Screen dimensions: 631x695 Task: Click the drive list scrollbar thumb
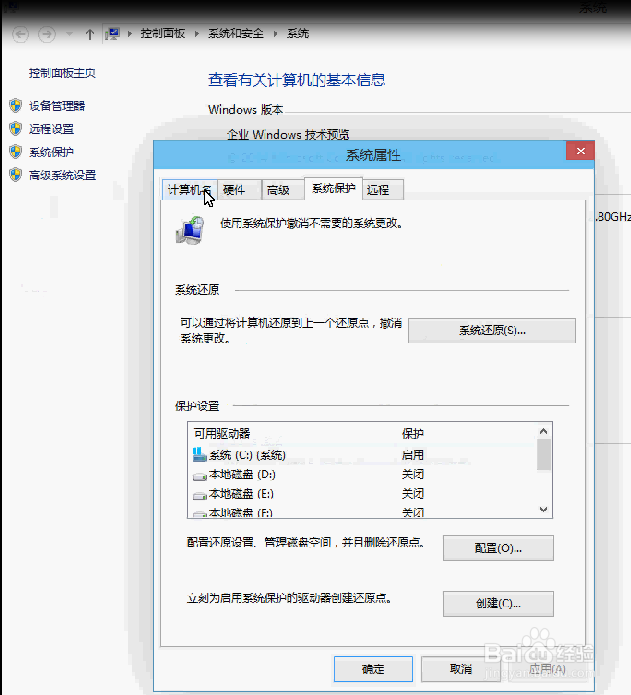point(544,455)
